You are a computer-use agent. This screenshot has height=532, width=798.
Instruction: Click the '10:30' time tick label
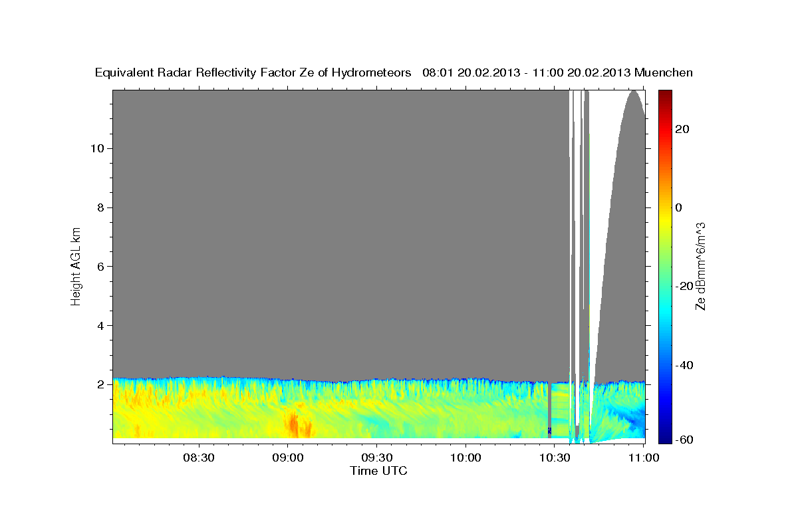(555, 458)
